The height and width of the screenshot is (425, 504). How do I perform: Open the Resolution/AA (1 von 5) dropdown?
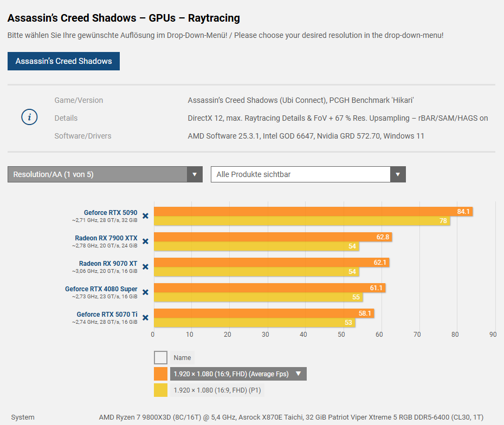point(105,174)
